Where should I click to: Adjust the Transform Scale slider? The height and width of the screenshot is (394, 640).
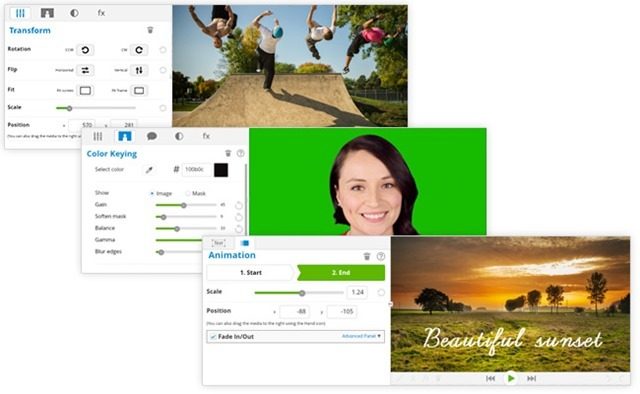[x=96, y=108]
